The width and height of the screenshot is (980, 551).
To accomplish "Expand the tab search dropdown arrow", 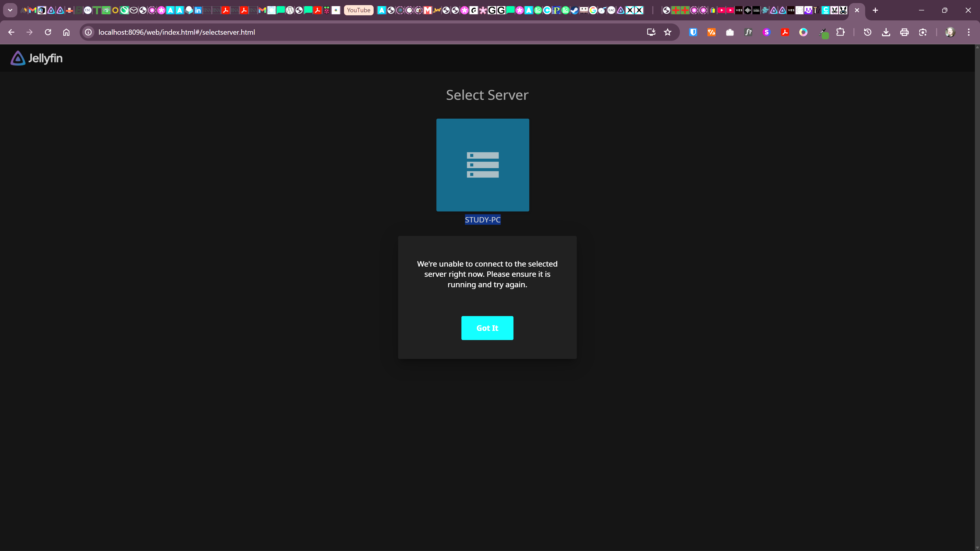I will click(10, 10).
